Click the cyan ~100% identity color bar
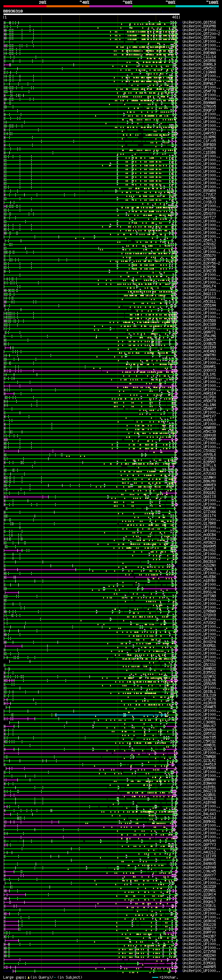 pyautogui.click(x=197, y=6)
